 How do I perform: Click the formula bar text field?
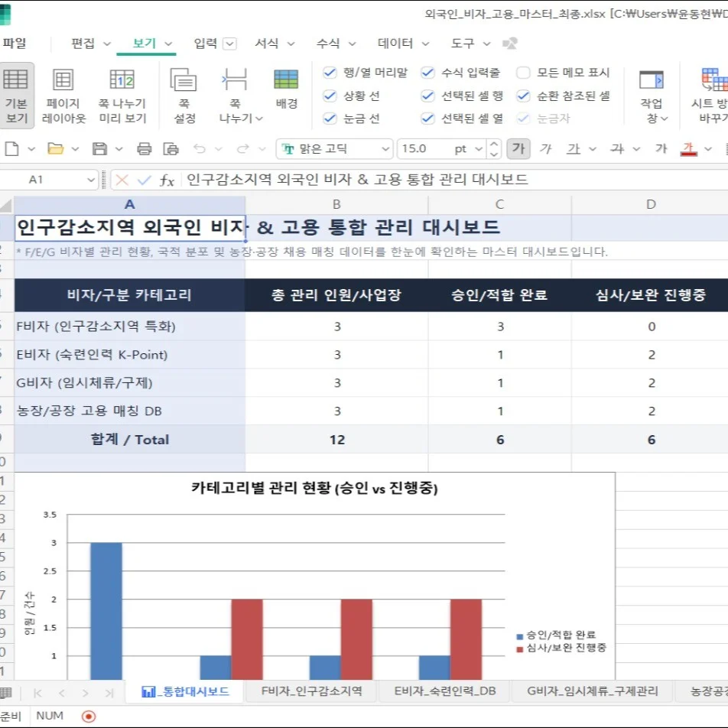pyautogui.click(x=455, y=180)
